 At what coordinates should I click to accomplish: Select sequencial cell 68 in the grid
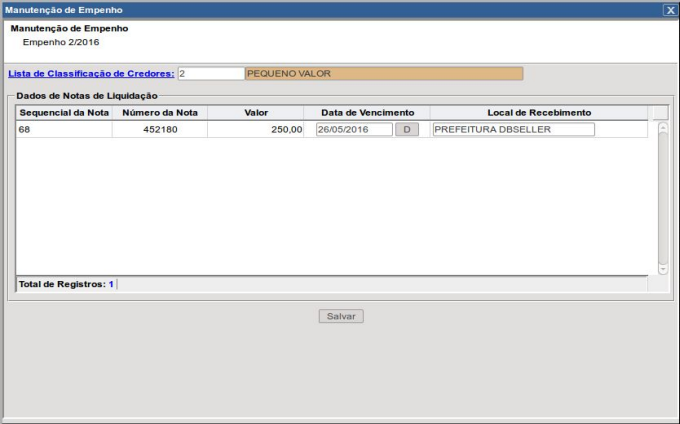pos(64,130)
